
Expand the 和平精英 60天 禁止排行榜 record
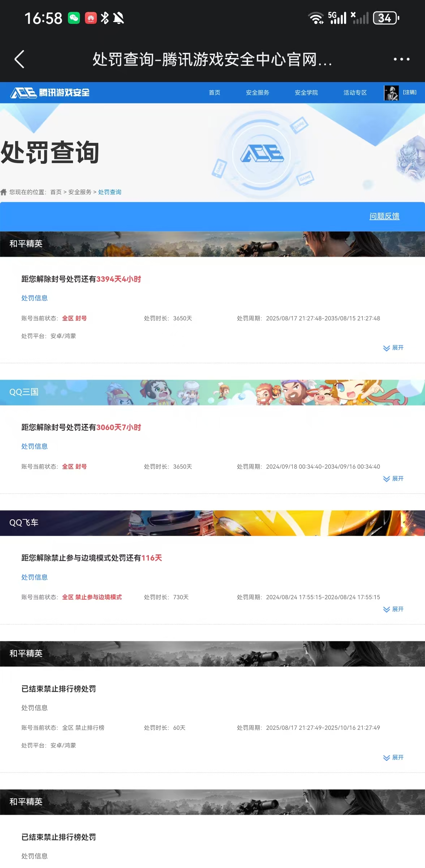(393, 758)
